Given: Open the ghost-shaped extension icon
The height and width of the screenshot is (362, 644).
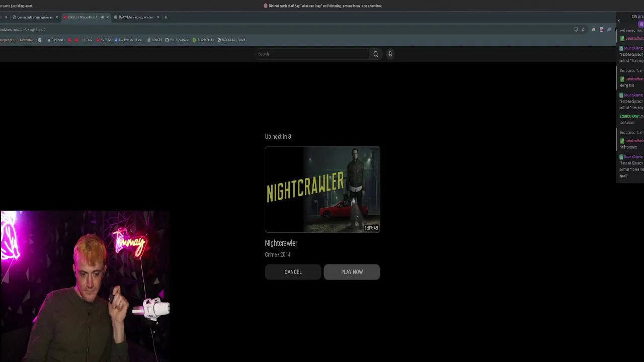Looking at the screenshot, I should [609, 30].
